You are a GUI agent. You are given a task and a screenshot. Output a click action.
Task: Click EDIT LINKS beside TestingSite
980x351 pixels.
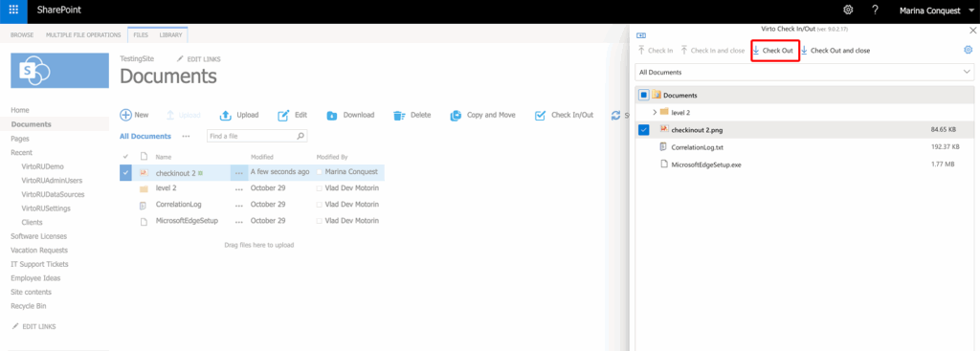click(x=199, y=59)
